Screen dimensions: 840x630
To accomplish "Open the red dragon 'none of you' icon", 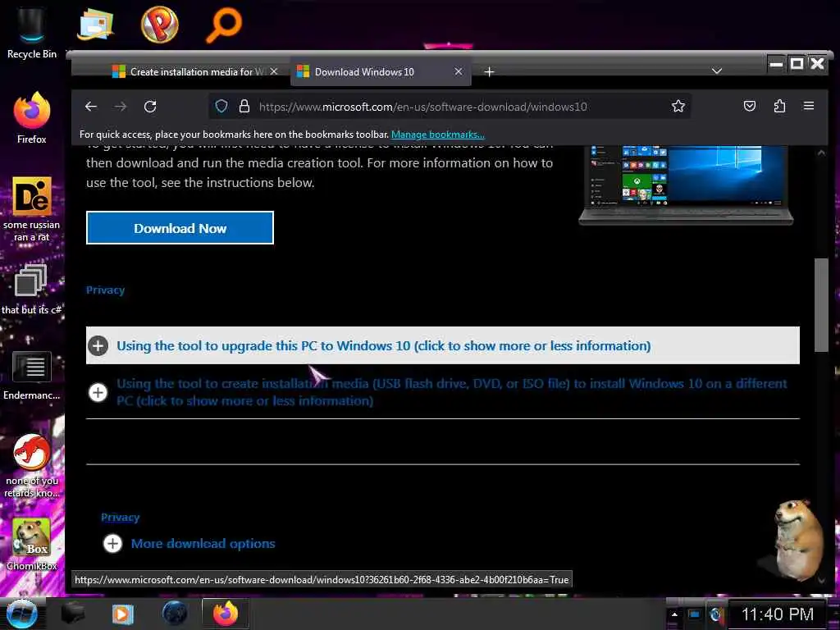I will [x=32, y=465].
